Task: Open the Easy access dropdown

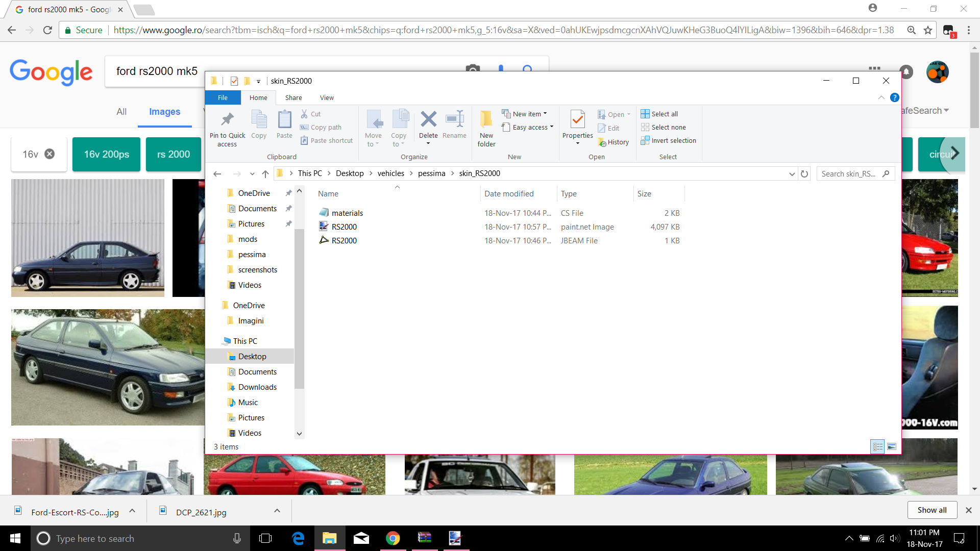Action: tap(528, 127)
